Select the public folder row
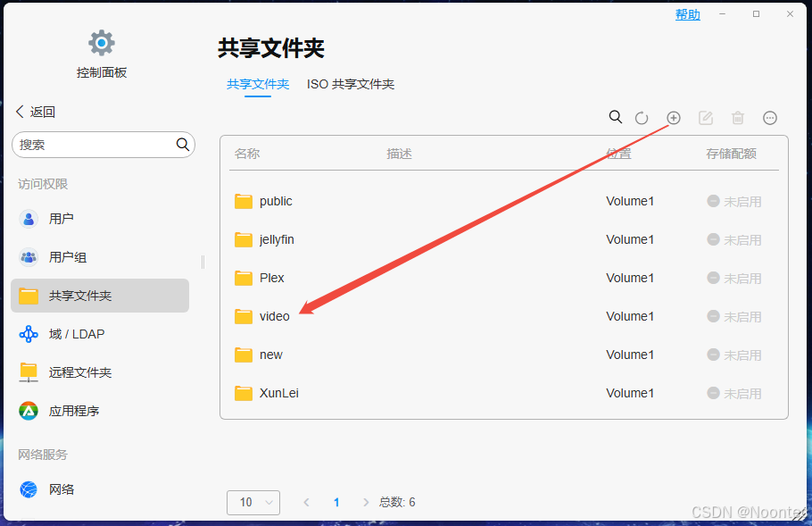The width and height of the screenshot is (812, 526). click(504, 201)
